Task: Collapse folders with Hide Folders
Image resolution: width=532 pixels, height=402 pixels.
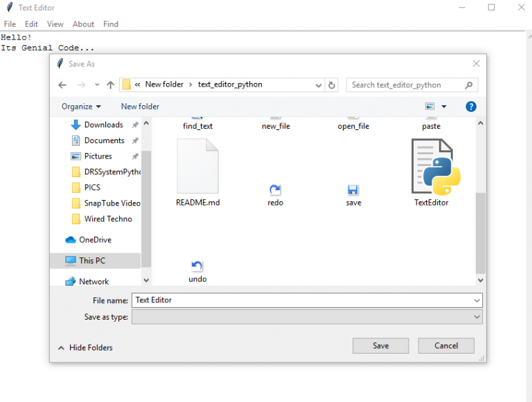Action: pos(85,347)
